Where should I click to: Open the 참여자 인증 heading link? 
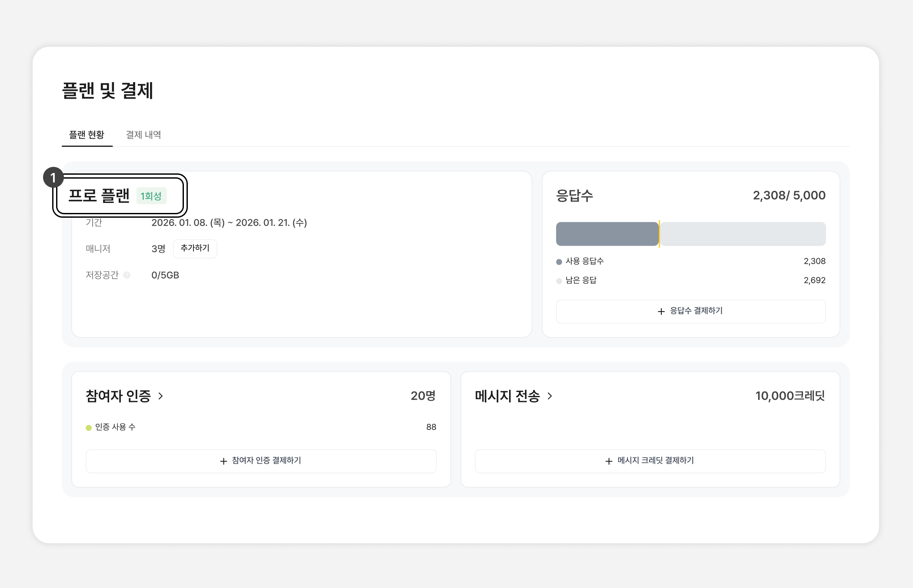[x=118, y=396]
